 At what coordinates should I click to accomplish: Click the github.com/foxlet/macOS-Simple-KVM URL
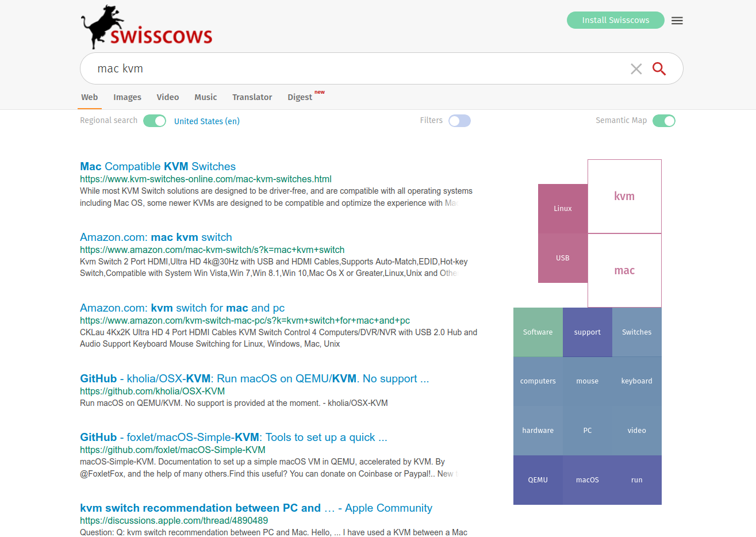coord(172,450)
